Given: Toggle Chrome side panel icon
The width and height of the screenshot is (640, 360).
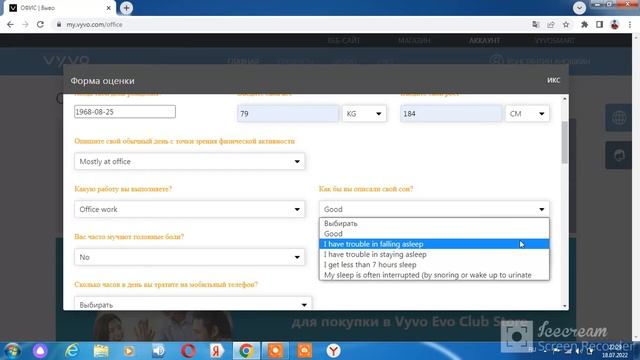Looking at the screenshot, I should [600, 24].
